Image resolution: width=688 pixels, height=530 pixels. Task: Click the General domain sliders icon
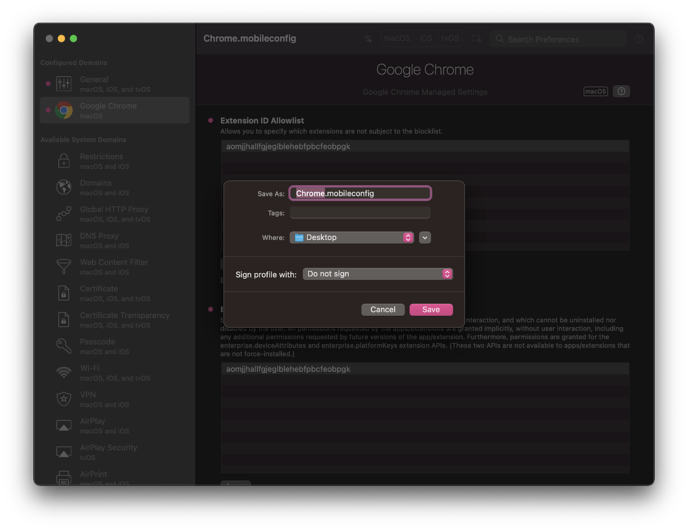coord(64,83)
